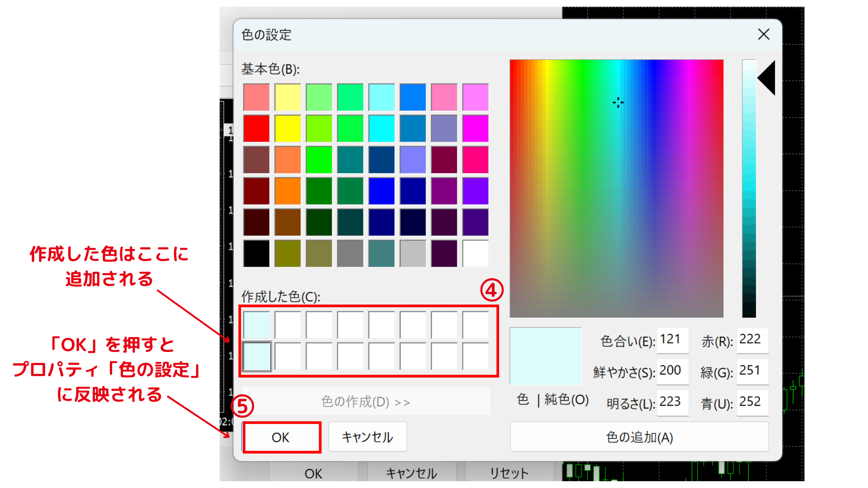Select the magenta basic color swatch

(x=475, y=128)
